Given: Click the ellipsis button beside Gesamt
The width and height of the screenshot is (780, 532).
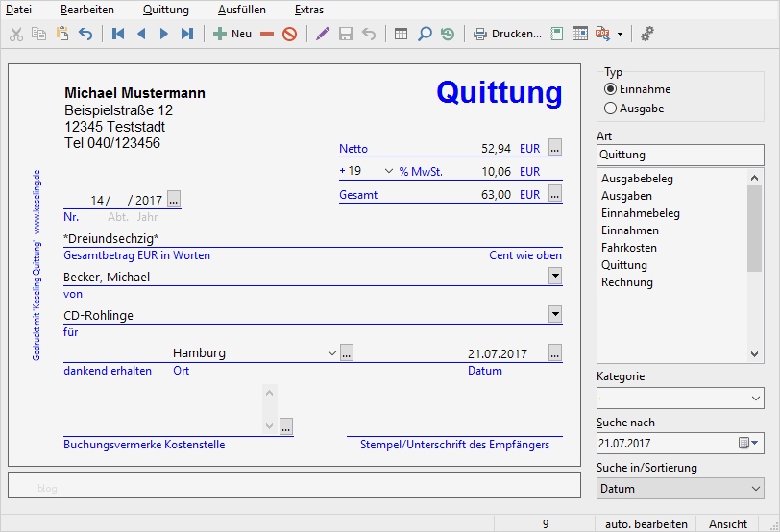Looking at the screenshot, I should click(x=555, y=193).
